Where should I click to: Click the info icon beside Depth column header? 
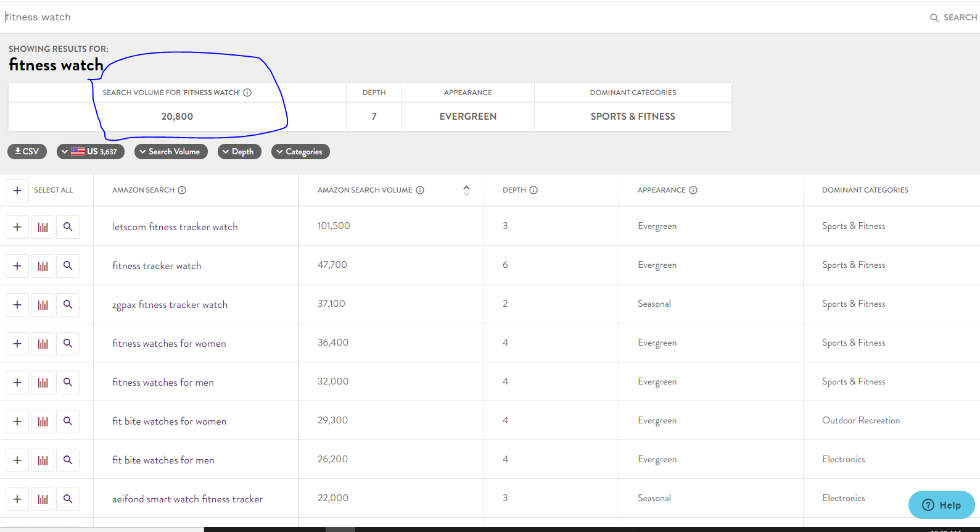pos(533,190)
